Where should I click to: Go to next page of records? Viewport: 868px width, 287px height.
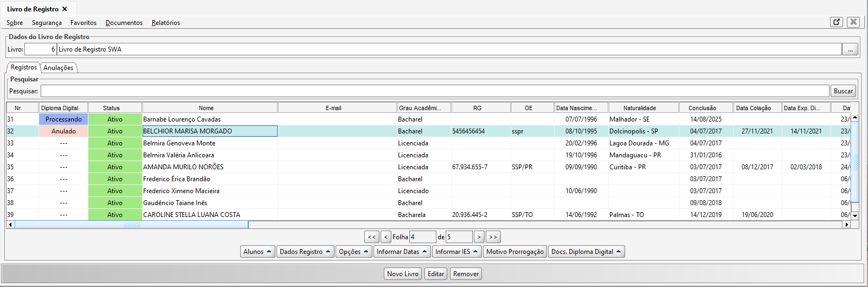[479, 237]
